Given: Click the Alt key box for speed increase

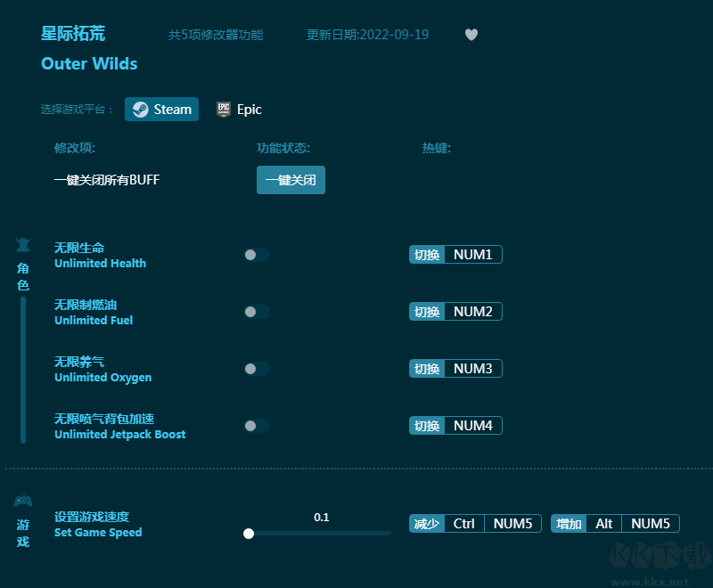Looking at the screenshot, I should (603, 524).
